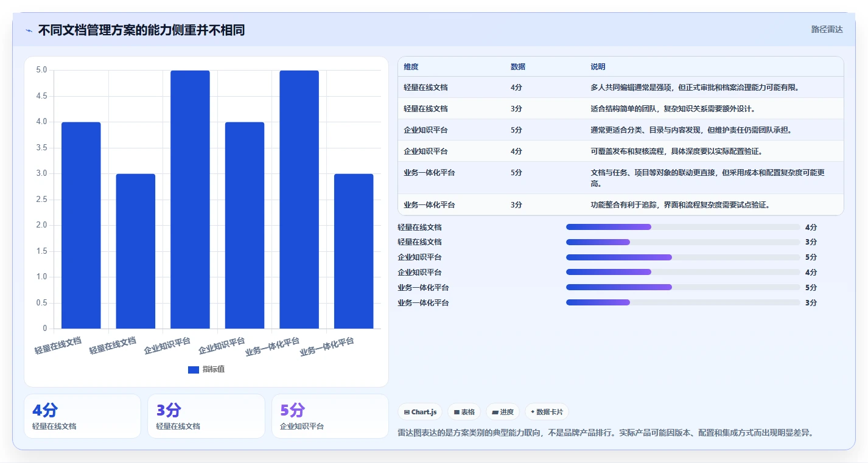The image size is (868, 463).
Task: Click the 维度 column header
Action: (x=411, y=67)
